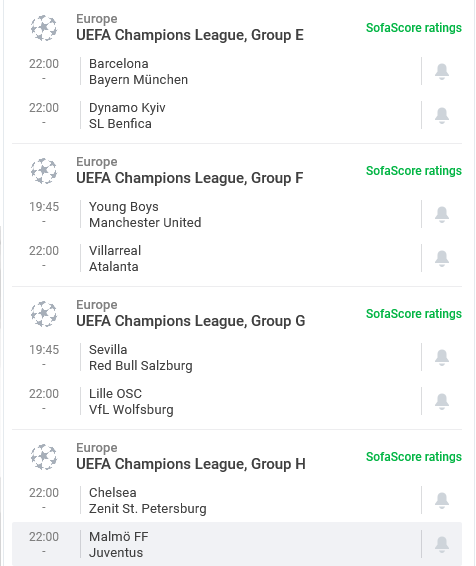Screen dimensions: 476x566
Task: Click bell icon for Malmö FF vs Juventus
Action: [x=442, y=544]
